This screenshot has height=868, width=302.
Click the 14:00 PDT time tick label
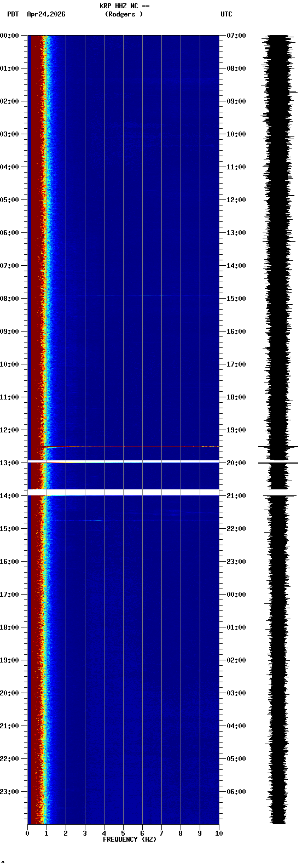[9, 496]
